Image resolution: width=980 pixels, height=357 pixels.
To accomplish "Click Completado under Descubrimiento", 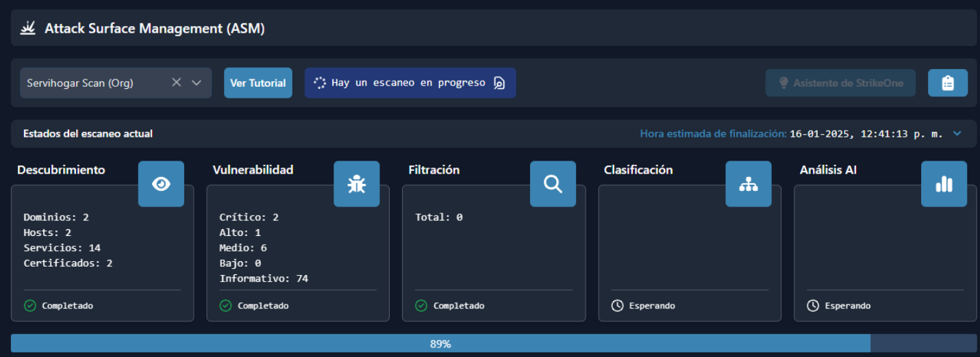I will [68, 306].
